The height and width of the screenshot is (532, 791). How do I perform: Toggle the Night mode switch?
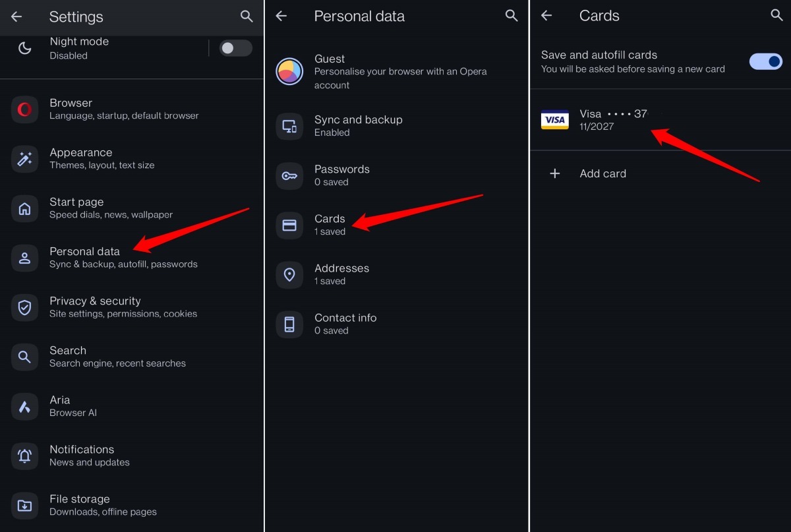point(235,48)
